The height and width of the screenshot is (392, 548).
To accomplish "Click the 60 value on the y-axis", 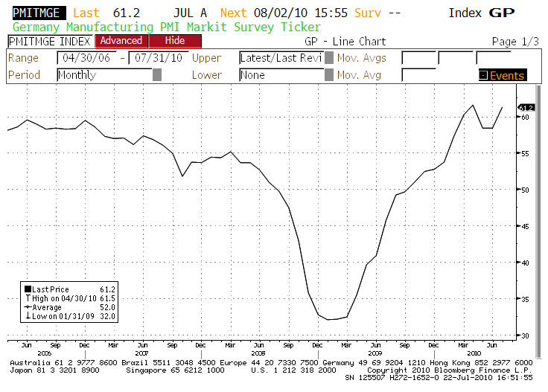I will 525,118.
